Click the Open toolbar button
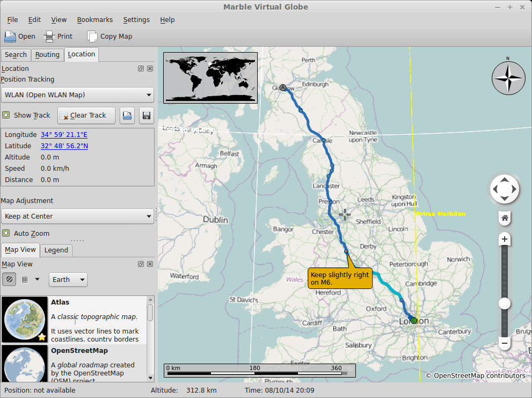 [20, 37]
